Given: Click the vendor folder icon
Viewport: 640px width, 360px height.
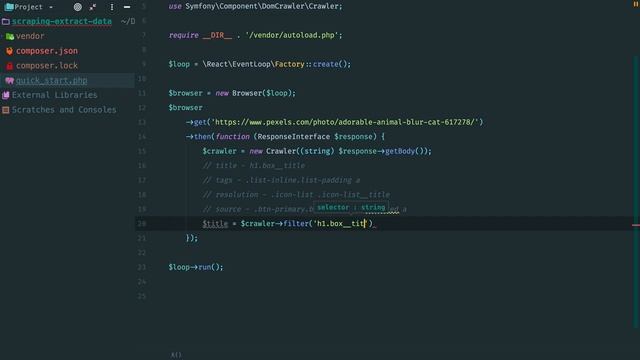Looking at the screenshot, I should (x=10, y=36).
